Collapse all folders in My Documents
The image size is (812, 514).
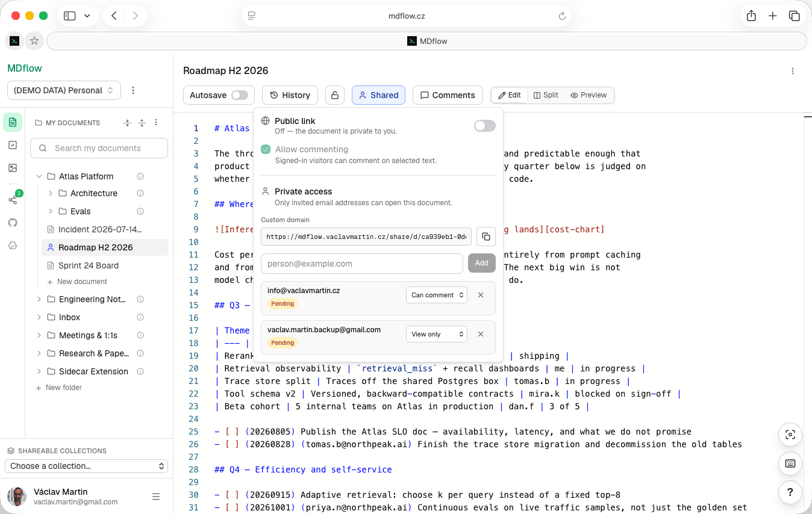(x=127, y=123)
